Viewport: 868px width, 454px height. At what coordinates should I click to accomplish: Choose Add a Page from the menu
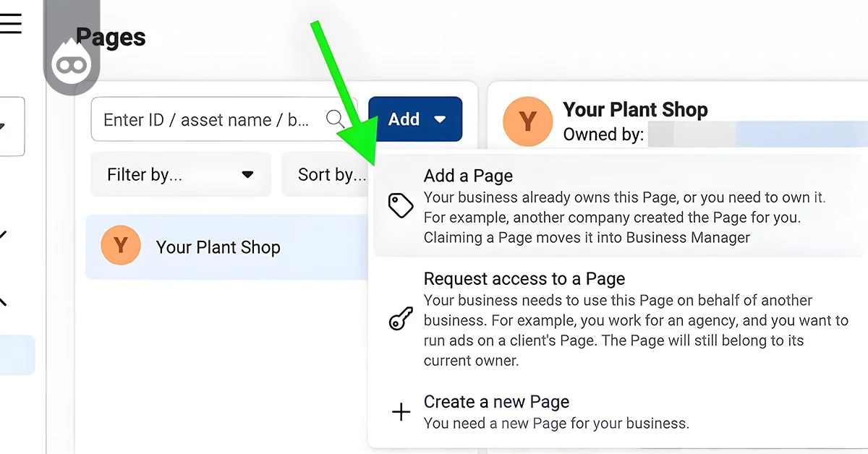pyautogui.click(x=468, y=176)
